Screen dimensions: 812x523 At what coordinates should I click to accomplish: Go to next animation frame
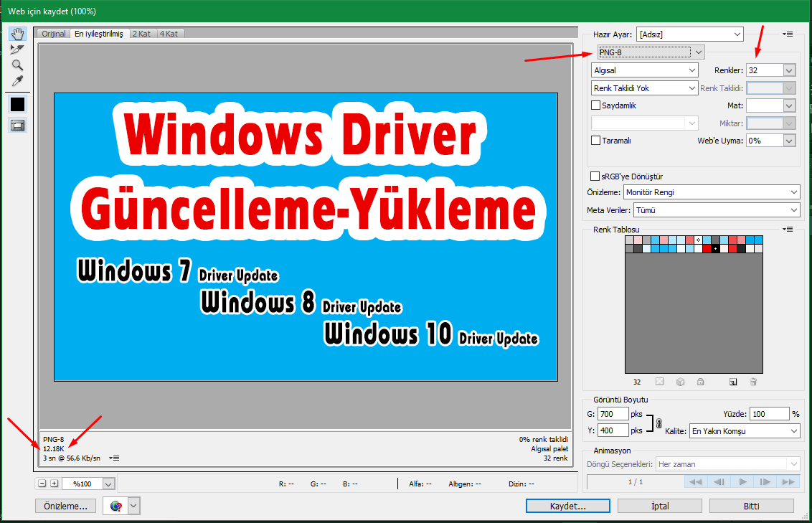coord(765,481)
